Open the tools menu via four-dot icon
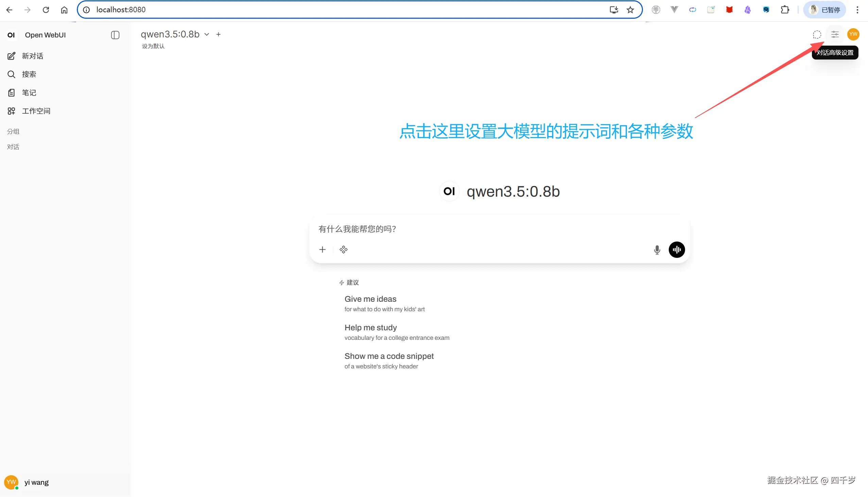This screenshot has height=497, width=868. (343, 249)
